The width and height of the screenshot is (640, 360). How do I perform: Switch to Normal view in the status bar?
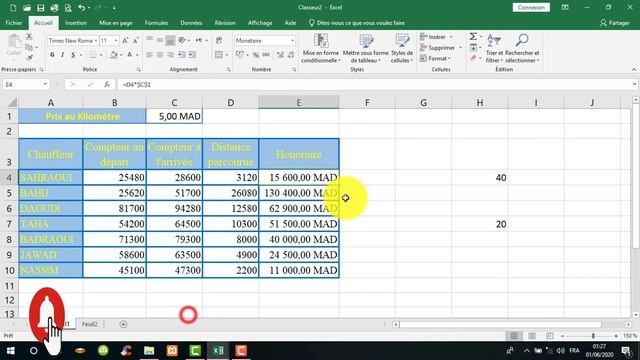point(514,336)
